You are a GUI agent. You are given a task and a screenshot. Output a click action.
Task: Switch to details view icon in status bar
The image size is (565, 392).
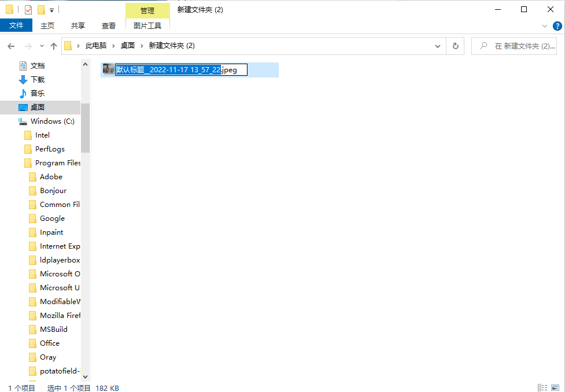pos(542,388)
